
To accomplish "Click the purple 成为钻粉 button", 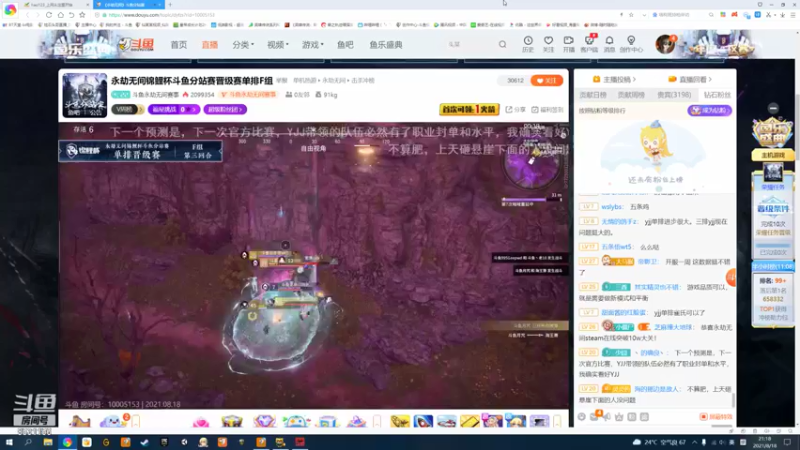I will pyautogui.click(x=709, y=110).
